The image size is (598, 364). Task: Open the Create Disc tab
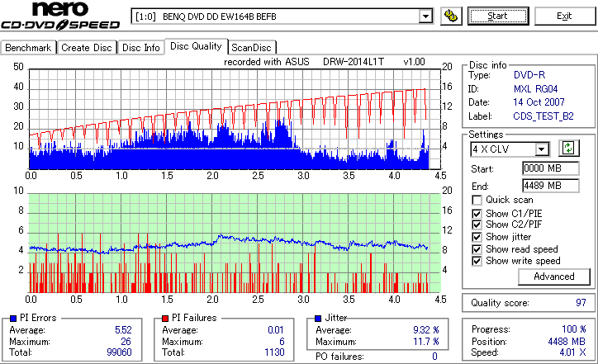[87, 48]
